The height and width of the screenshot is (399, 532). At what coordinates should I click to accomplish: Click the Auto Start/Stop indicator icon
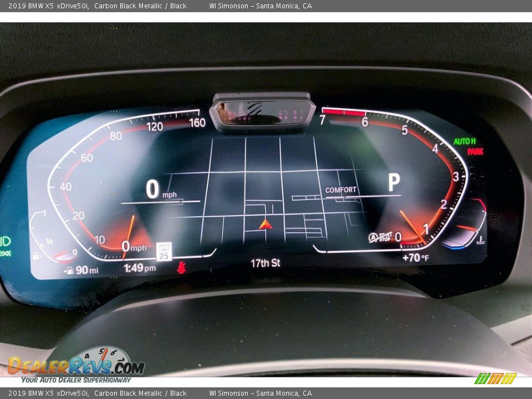point(380,237)
